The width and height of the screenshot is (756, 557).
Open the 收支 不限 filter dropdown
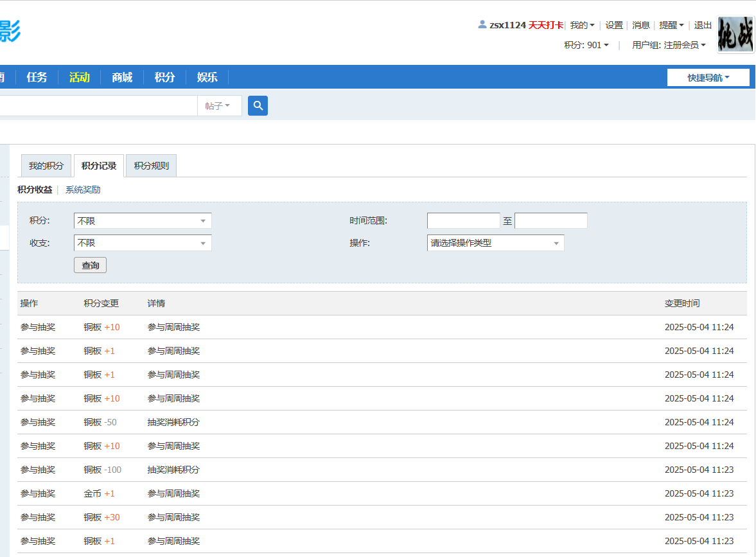point(142,243)
